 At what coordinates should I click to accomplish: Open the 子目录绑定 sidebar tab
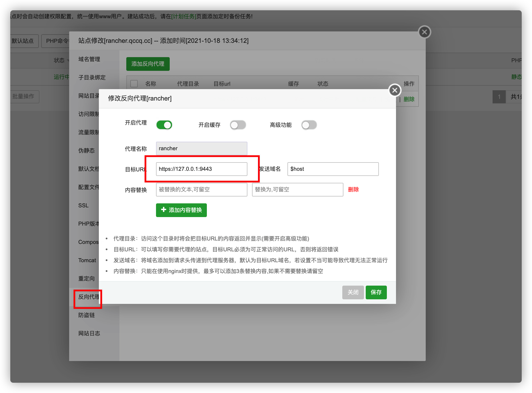[x=92, y=78]
